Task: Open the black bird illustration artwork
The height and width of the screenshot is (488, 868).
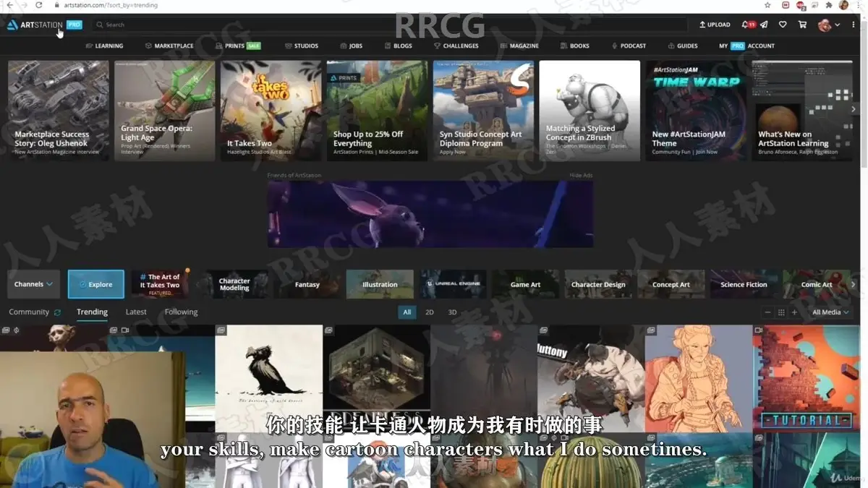Action: (269, 377)
